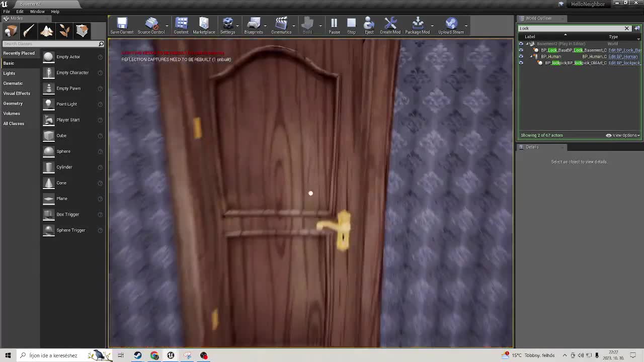Open the View Options dropdown

[x=623, y=135]
